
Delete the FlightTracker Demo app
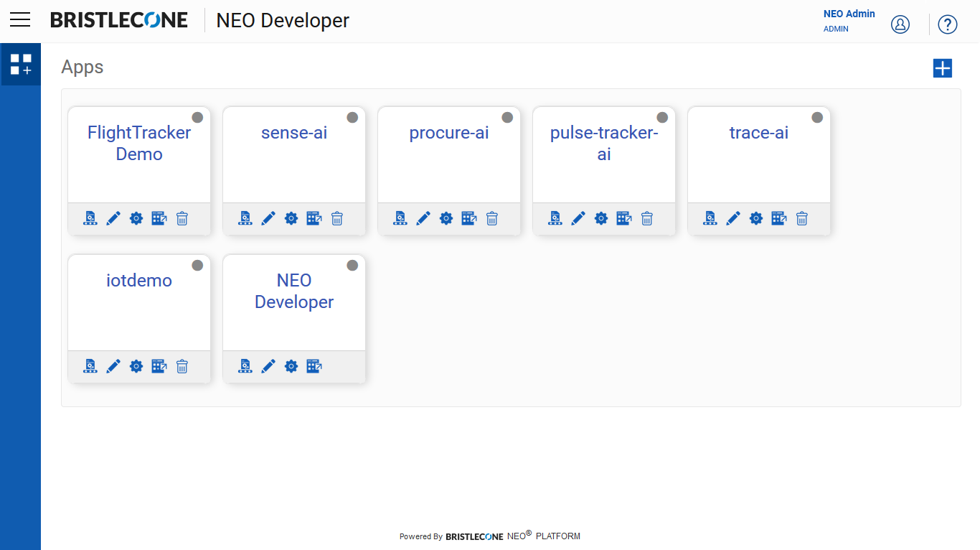tap(182, 218)
